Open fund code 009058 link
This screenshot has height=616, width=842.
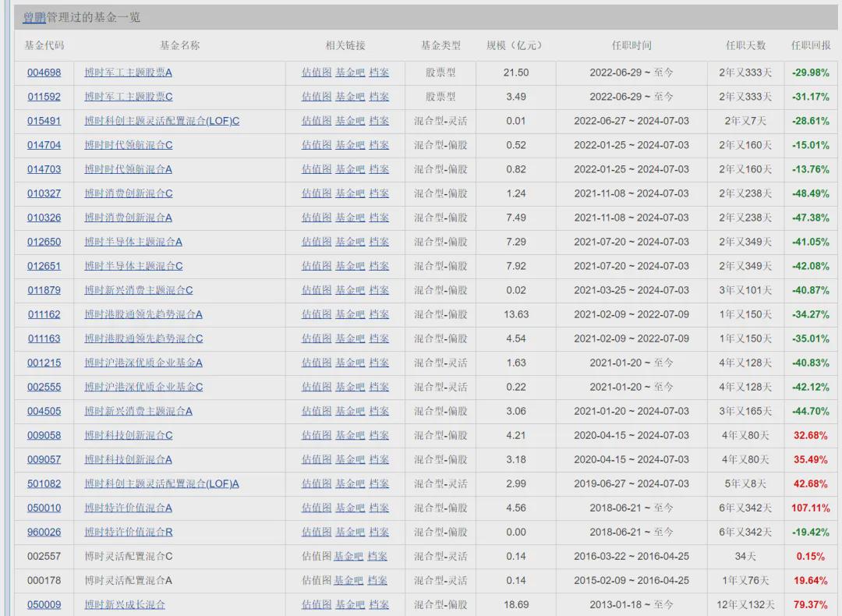[x=44, y=435]
